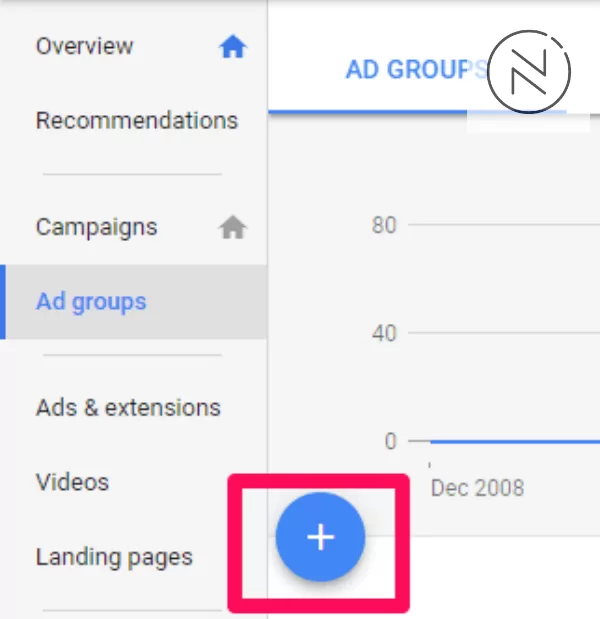This screenshot has height=619, width=600.
Task: Click the 80 value on chart axis
Action: 384,225
